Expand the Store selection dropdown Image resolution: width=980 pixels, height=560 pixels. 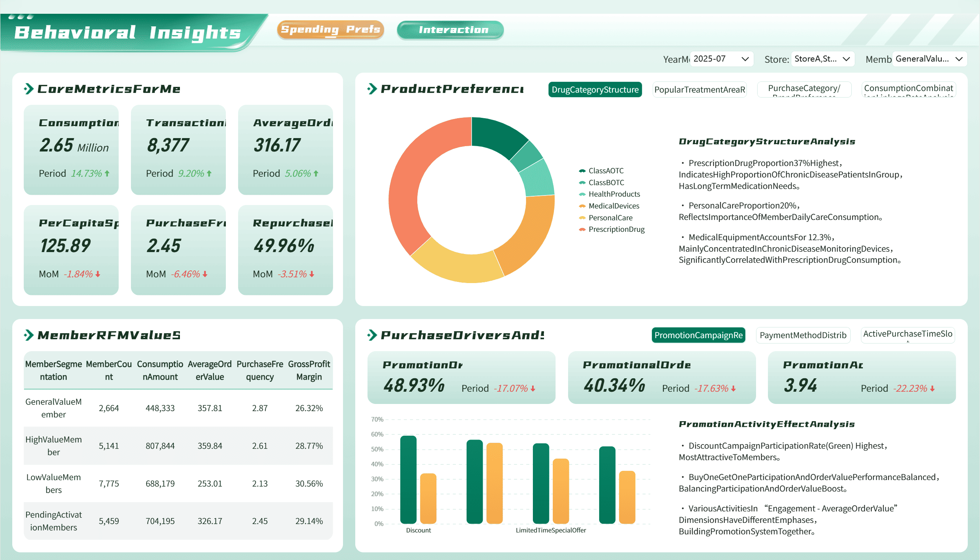point(822,59)
